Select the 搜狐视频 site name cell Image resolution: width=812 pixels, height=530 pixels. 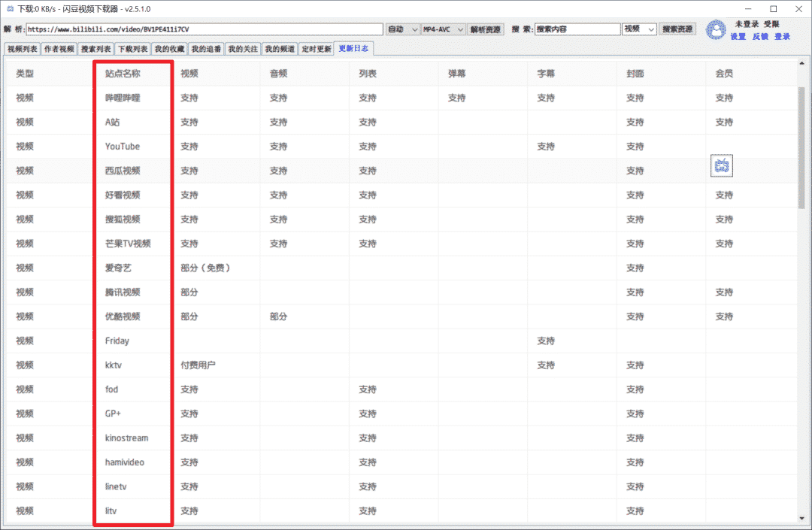point(123,220)
